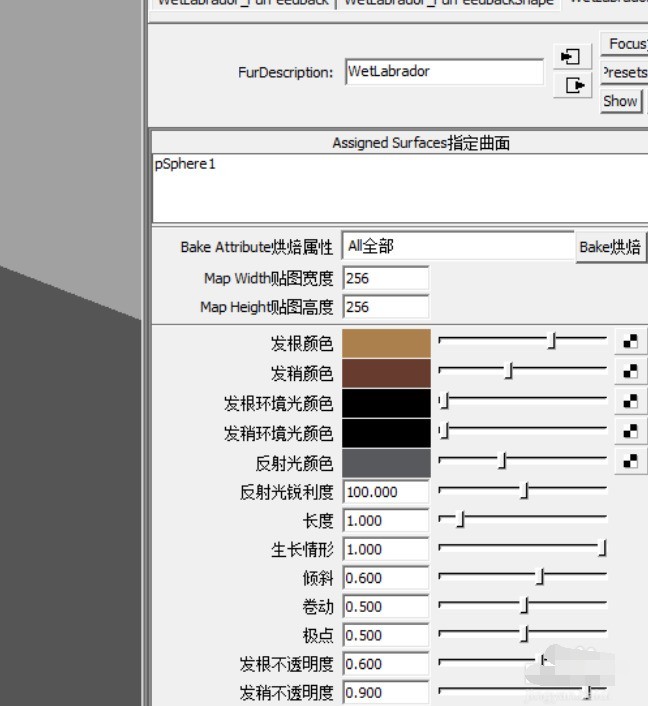Pick the 发根颜色 tan color swatch
Image resolution: width=648 pixels, height=706 pixels.
(x=386, y=343)
